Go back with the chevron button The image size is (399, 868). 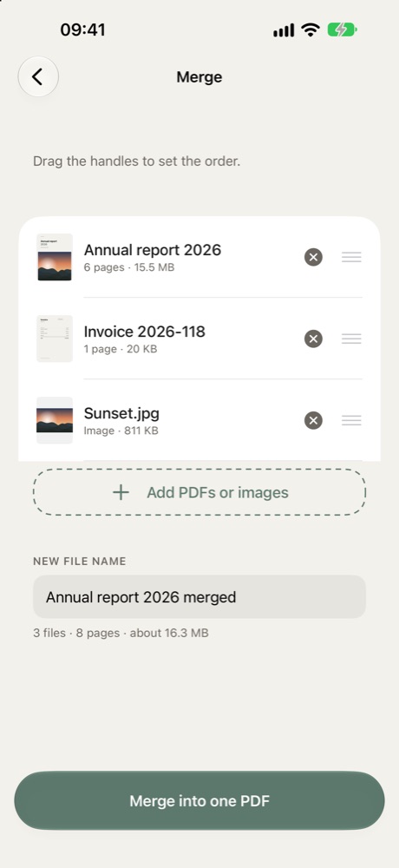pos(38,76)
